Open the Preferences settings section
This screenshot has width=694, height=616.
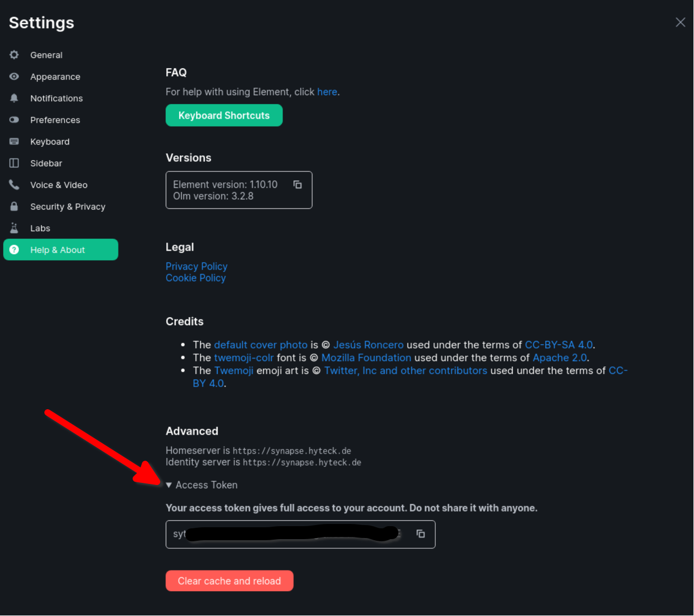coord(55,120)
